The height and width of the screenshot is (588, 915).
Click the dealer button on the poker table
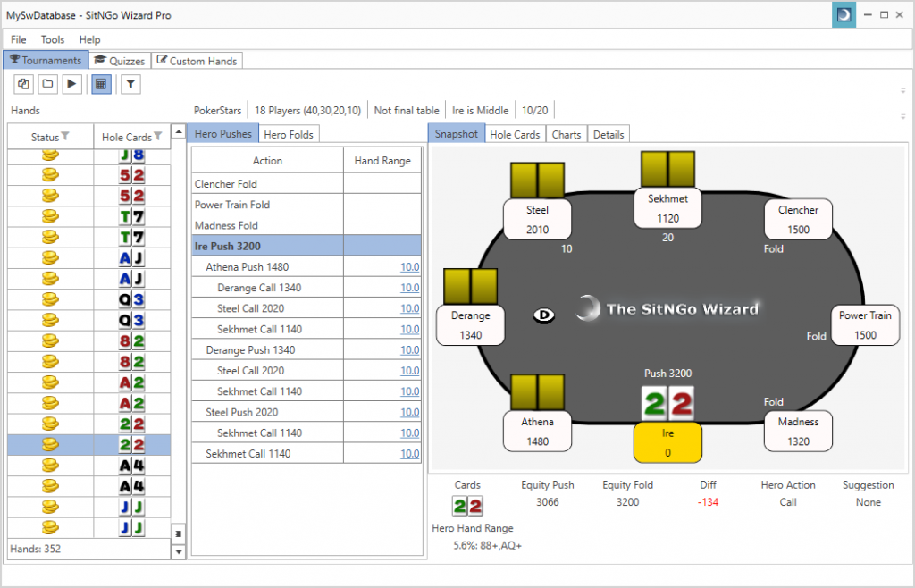pos(544,315)
